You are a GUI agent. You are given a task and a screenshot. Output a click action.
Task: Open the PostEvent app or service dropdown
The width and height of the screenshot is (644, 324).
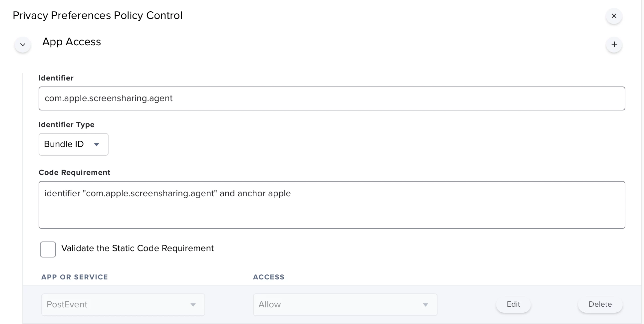click(123, 305)
